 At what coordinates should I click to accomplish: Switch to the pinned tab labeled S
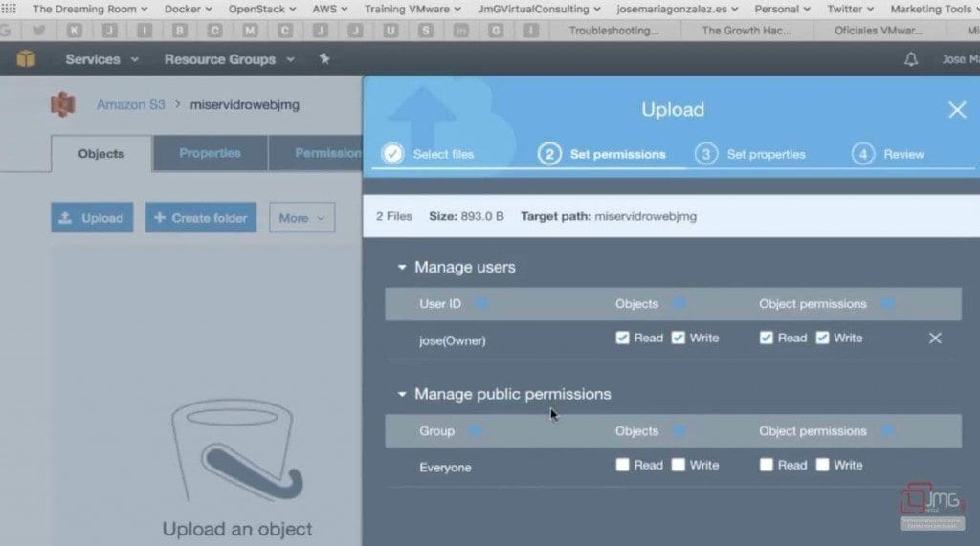[426, 30]
